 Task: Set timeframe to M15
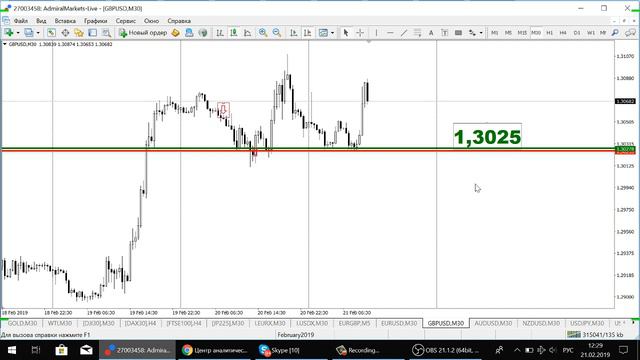coord(522,33)
